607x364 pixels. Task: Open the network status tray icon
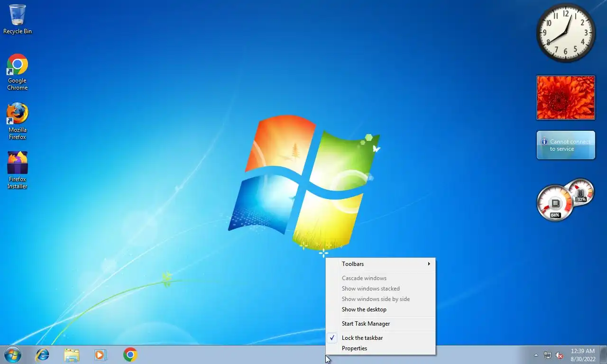tap(548, 355)
